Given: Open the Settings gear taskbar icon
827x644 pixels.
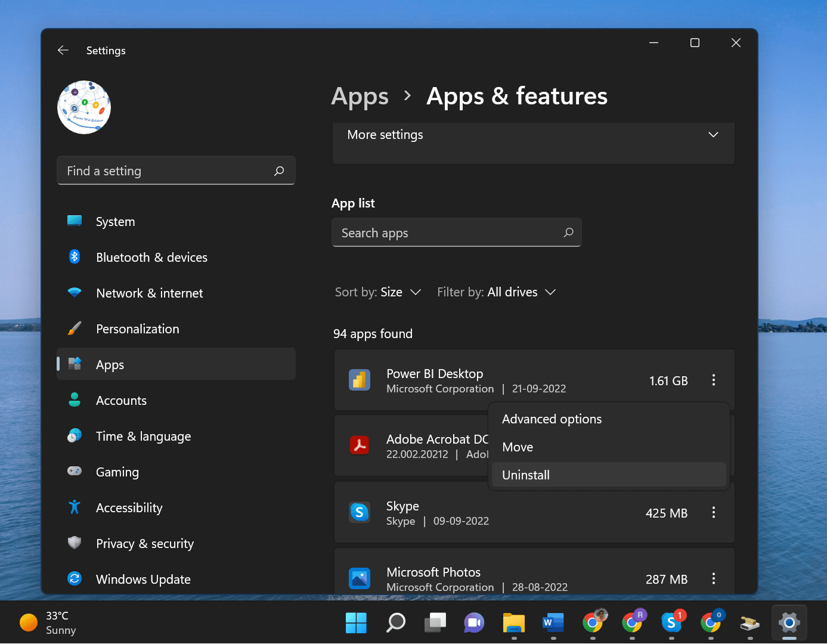Looking at the screenshot, I should pyautogui.click(x=789, y=623).
